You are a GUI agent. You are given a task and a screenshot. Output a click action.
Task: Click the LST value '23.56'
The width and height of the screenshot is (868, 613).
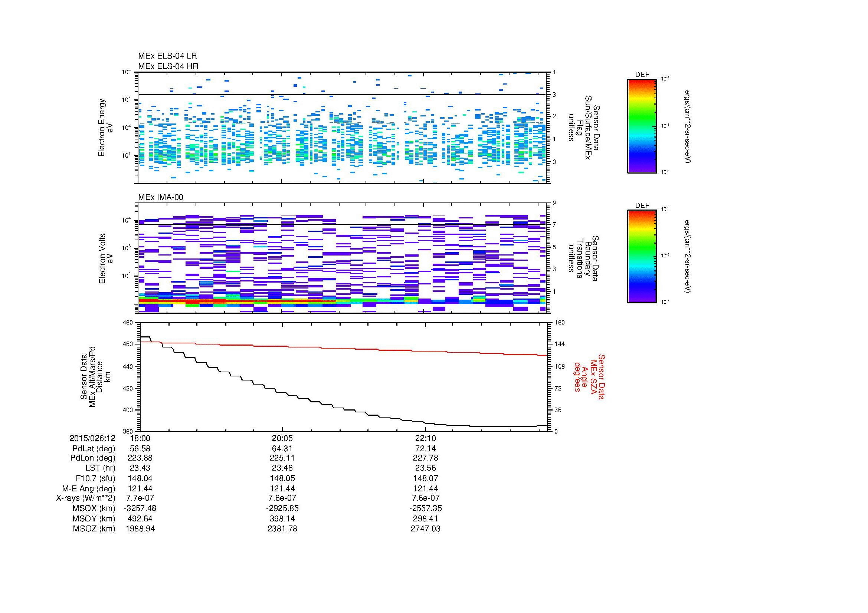426,468
